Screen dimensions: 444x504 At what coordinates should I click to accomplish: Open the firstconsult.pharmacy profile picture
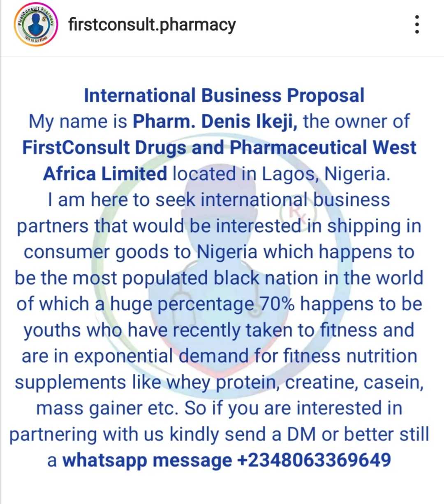(35, 25)
